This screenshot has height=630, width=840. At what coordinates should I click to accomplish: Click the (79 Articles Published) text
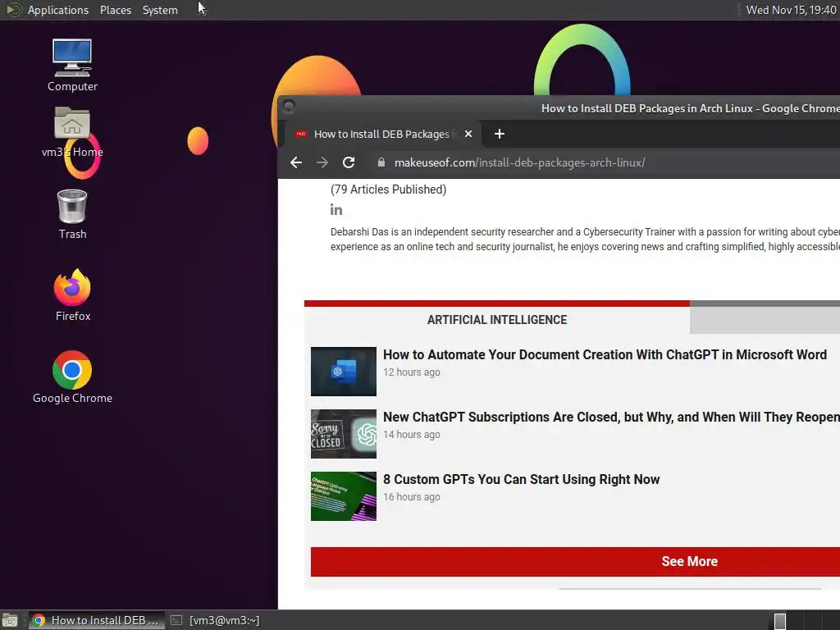[388, 189]
